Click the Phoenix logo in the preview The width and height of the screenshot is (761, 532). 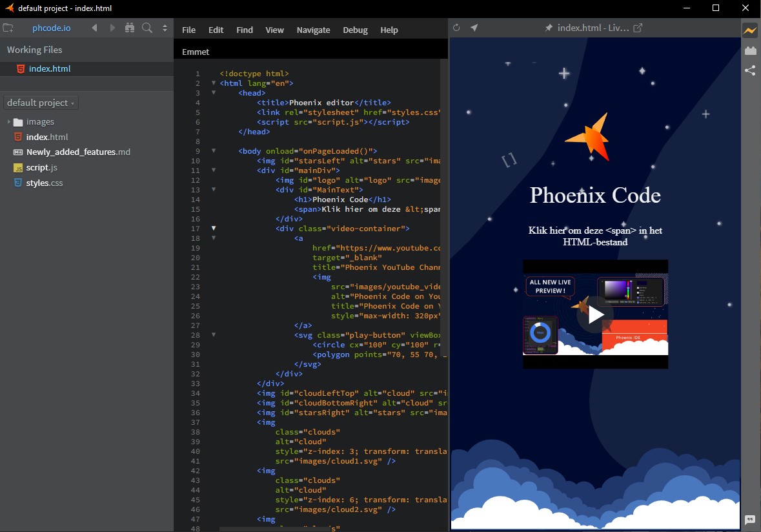point(588,137)
